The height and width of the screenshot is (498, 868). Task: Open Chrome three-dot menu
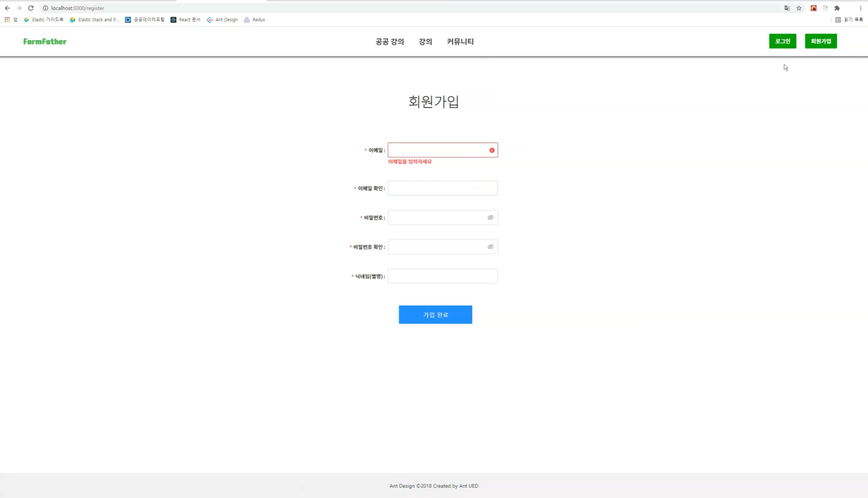click(x=860, y=8)
